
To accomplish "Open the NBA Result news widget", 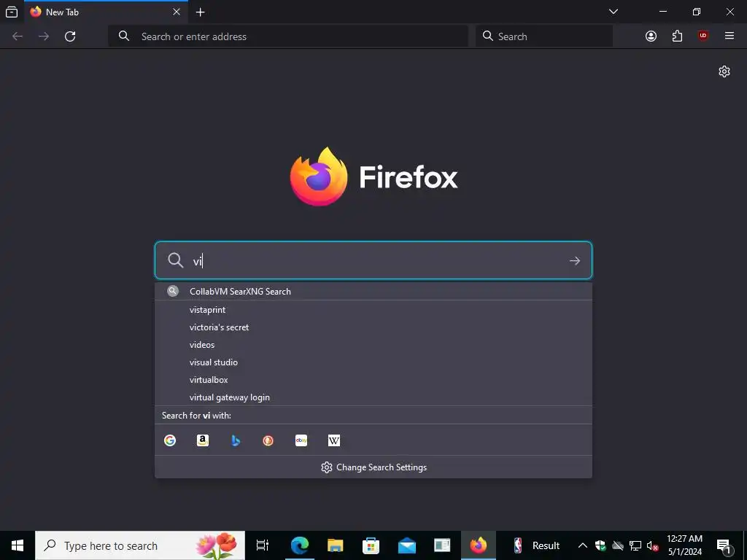I will 537,545.
